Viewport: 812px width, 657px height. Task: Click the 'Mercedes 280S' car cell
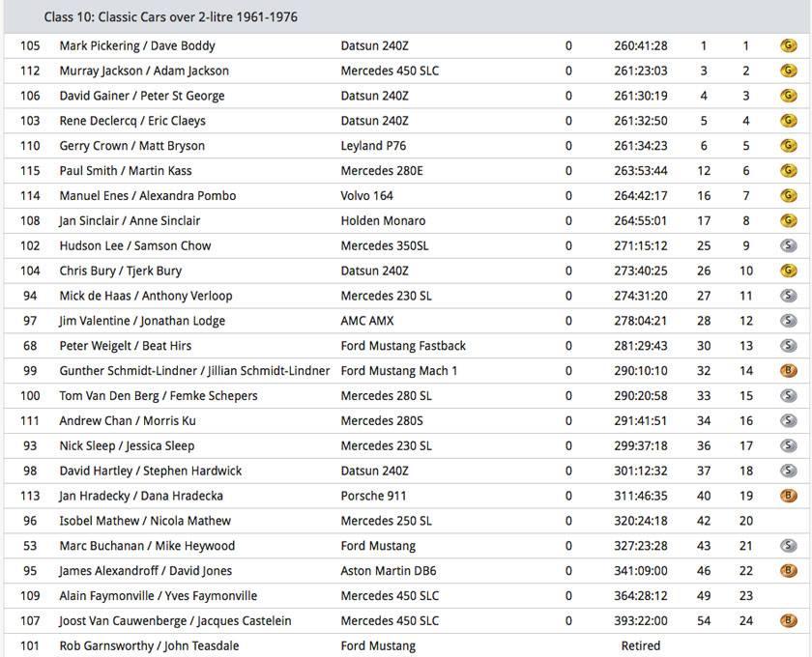point(382,420)
